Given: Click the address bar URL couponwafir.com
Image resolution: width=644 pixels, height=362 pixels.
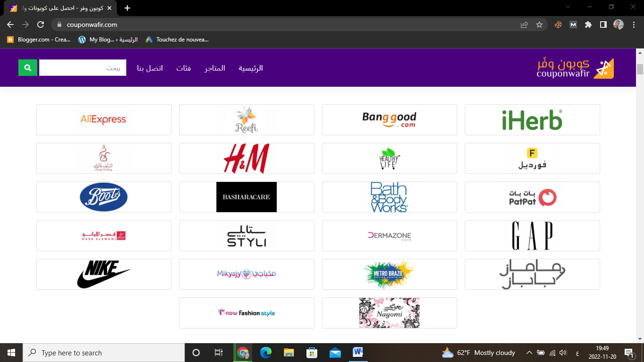Looking at the screenshot, I should 92,25.
